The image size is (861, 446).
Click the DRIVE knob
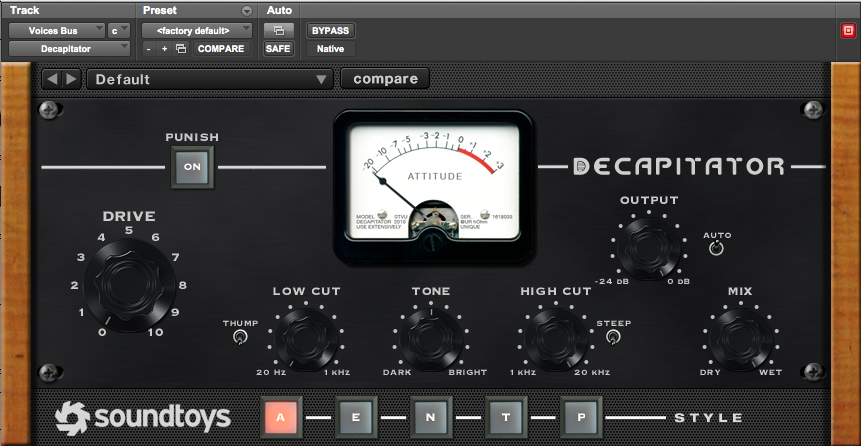(x=129, y=284)
